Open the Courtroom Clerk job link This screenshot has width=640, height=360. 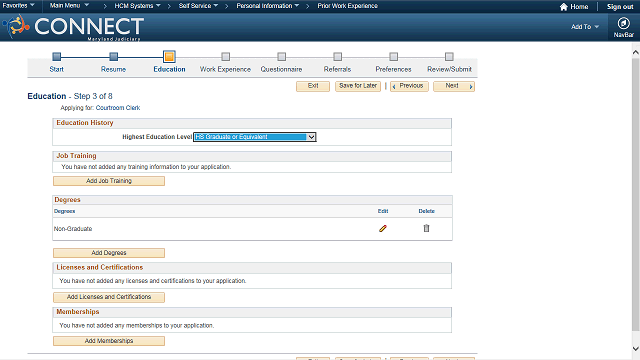tap(118, 108)
